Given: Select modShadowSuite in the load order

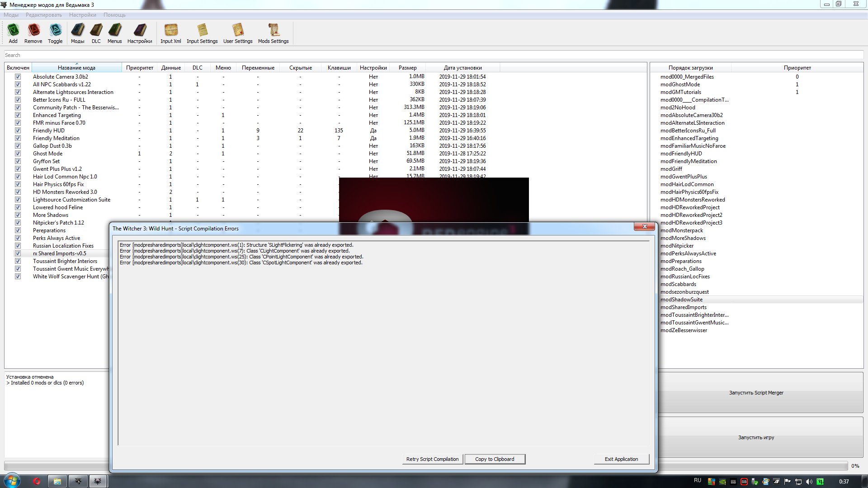Looking at the screenshot, I should click(x=681, y=300).
